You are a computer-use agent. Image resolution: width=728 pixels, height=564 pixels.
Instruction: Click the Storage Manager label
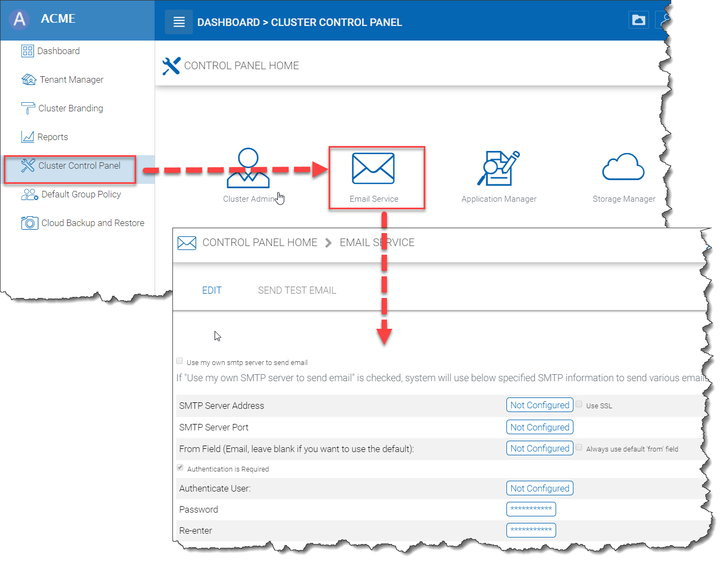pyautogui.click(x=624, y=199)
